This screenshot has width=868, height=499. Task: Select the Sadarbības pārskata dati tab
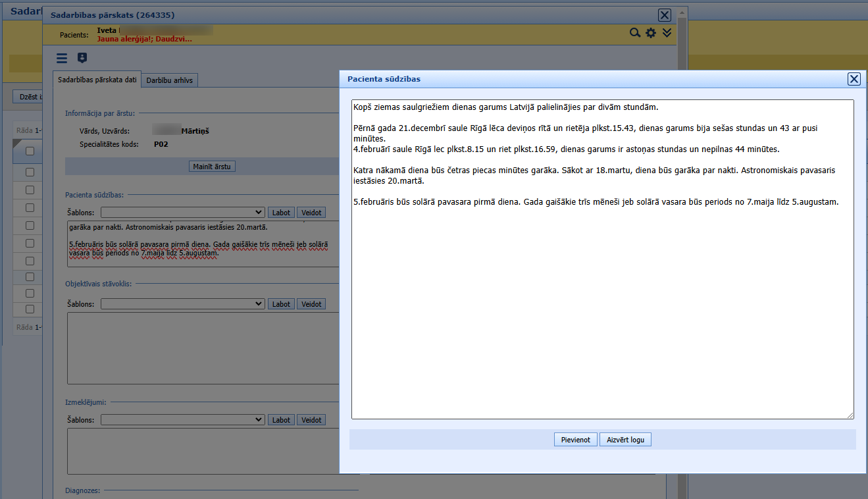(97, 80)
